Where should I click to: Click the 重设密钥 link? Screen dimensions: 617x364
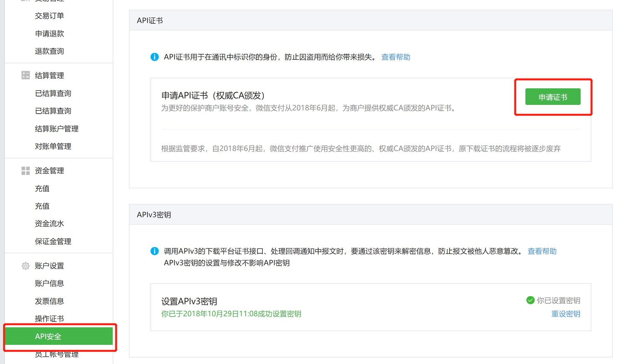(565, 314)
